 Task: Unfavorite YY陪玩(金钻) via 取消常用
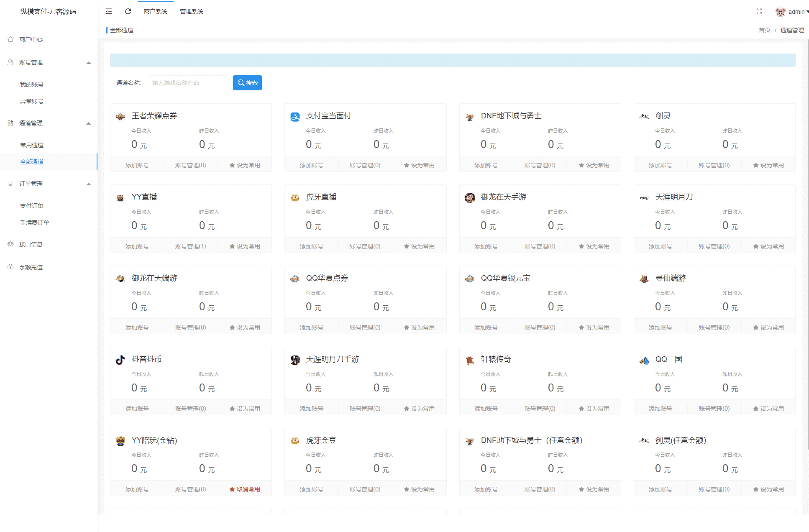click(x=245, y=489)
